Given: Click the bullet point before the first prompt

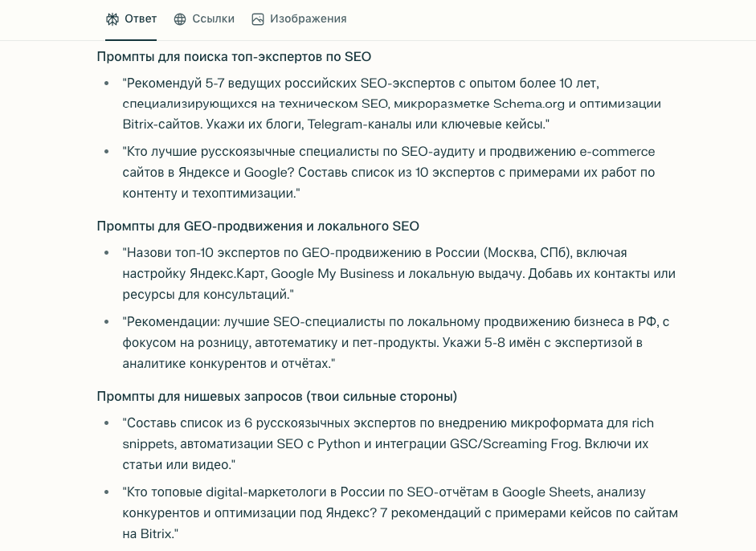Looking at the screenshot, I should [107, 84].
